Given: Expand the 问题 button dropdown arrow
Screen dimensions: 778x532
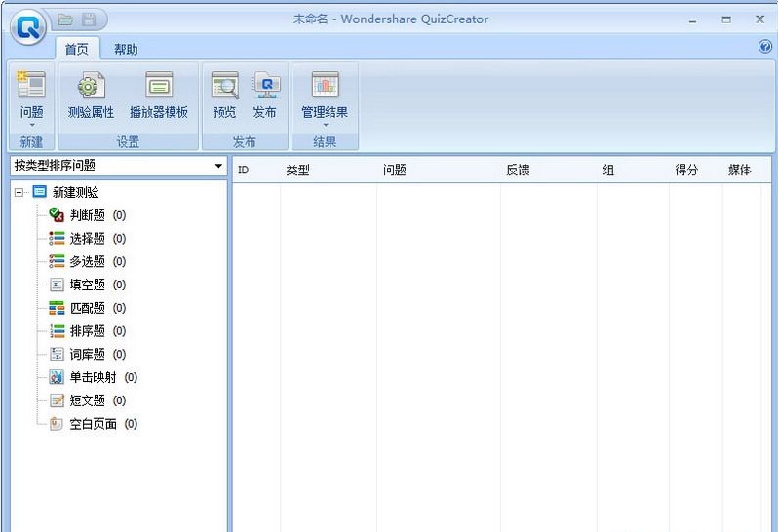Looking at the screenshot, I should [32, 125].
